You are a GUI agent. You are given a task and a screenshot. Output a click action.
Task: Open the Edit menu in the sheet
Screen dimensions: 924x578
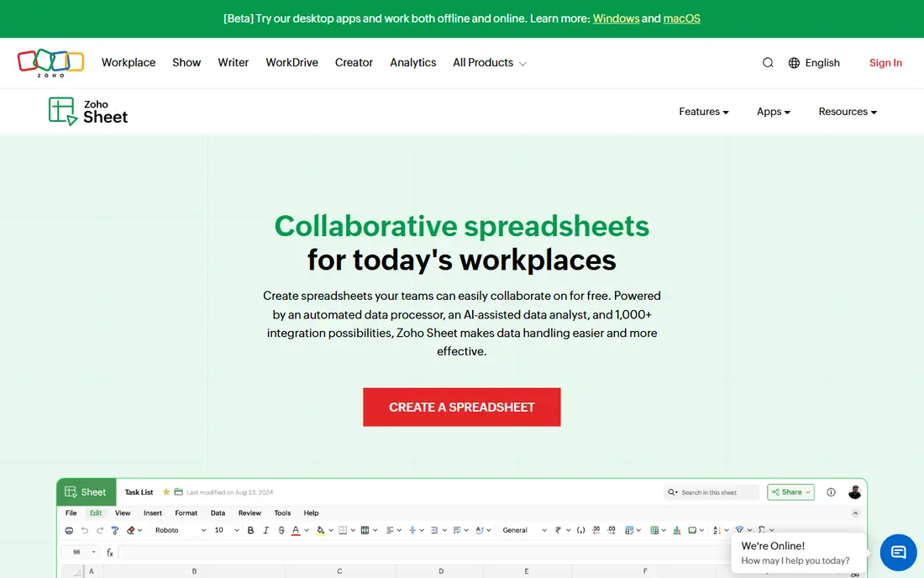(x=96, y=513)
